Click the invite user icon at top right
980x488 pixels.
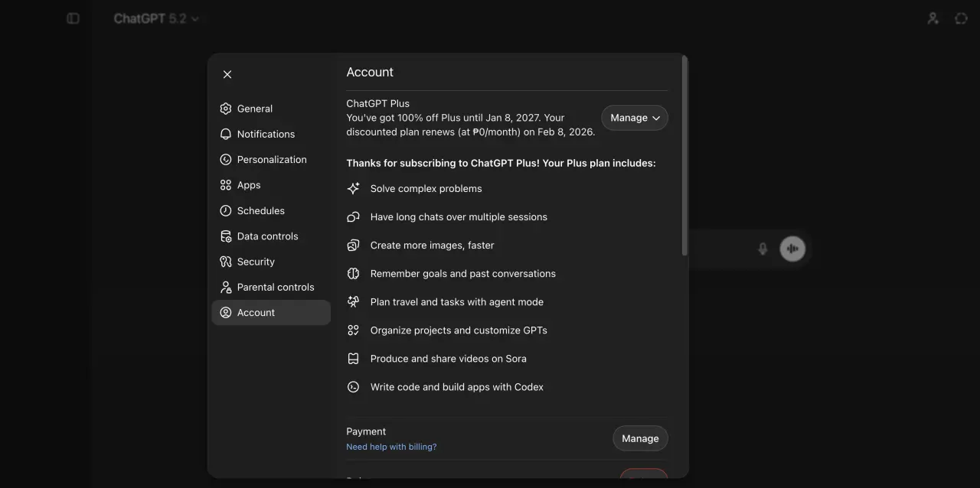pyautogui.click(x=933, y=18)
